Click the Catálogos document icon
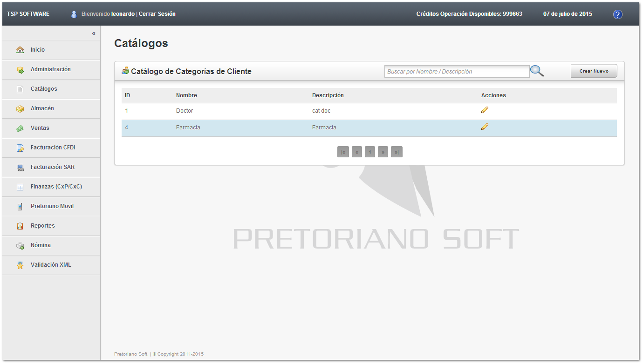 click(20, 89)
